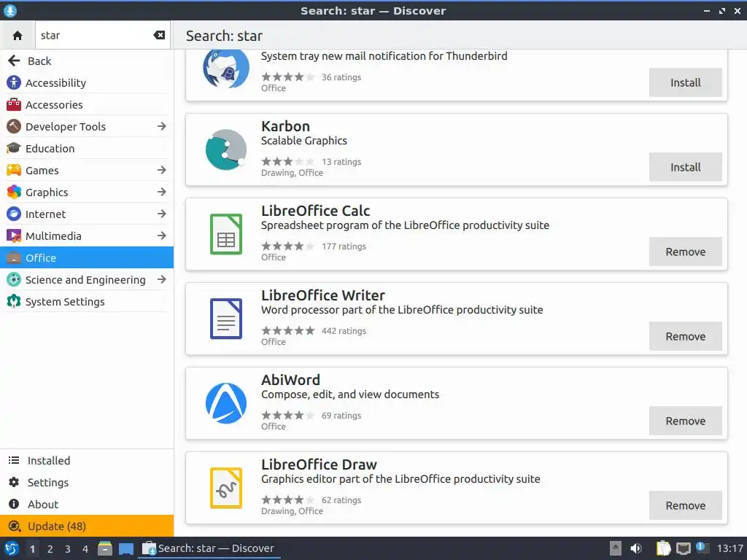Clear the 'star' search text
Screen dimensions: 747x560
[159, 35]
